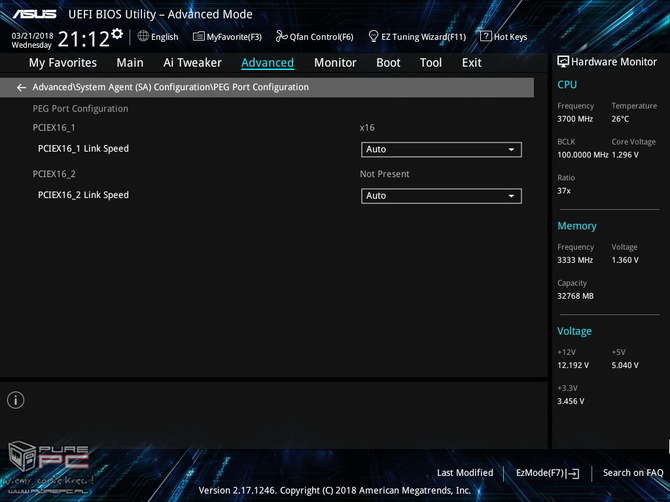
Task: Open PCIEX16_1 Link Speed dropdown
Action: [441, 150]
